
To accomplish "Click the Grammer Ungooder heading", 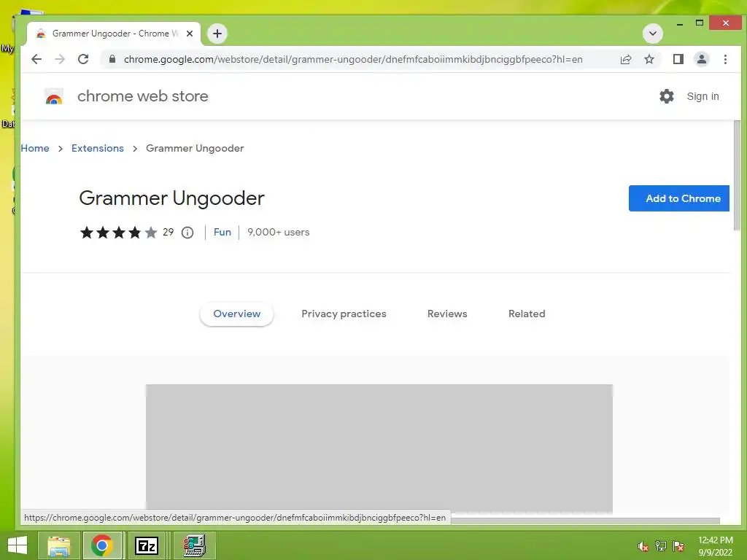I will coord(171,198).
